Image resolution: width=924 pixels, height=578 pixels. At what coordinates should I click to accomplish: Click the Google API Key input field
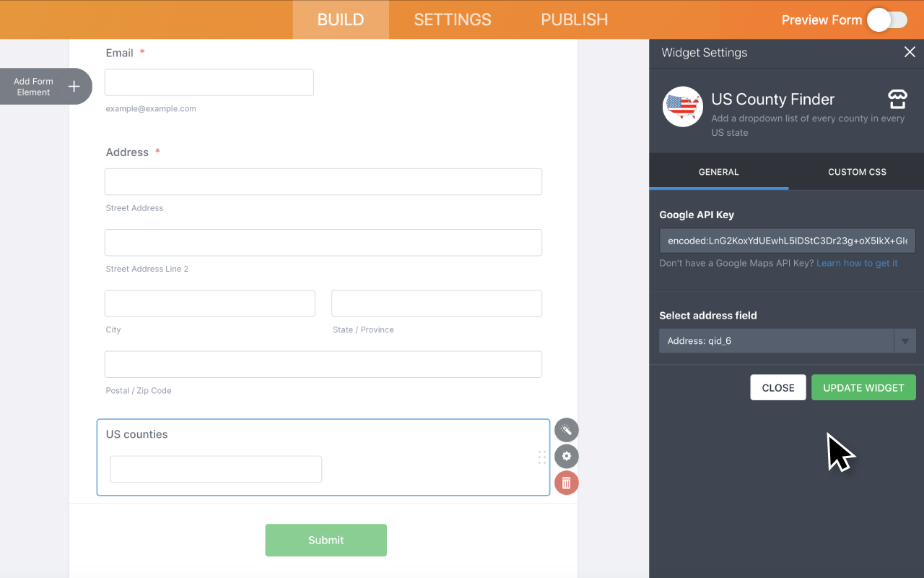(x=787, y=241)
